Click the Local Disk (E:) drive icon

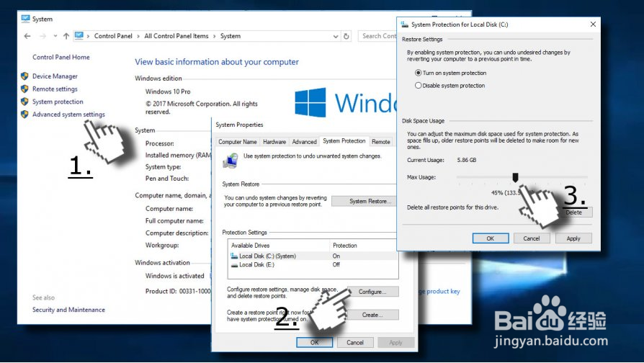pyautogui.click(x=234, y=265)
